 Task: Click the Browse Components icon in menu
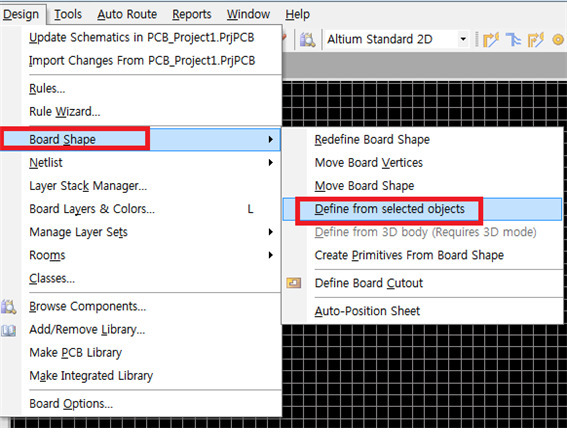coord(8,307)
